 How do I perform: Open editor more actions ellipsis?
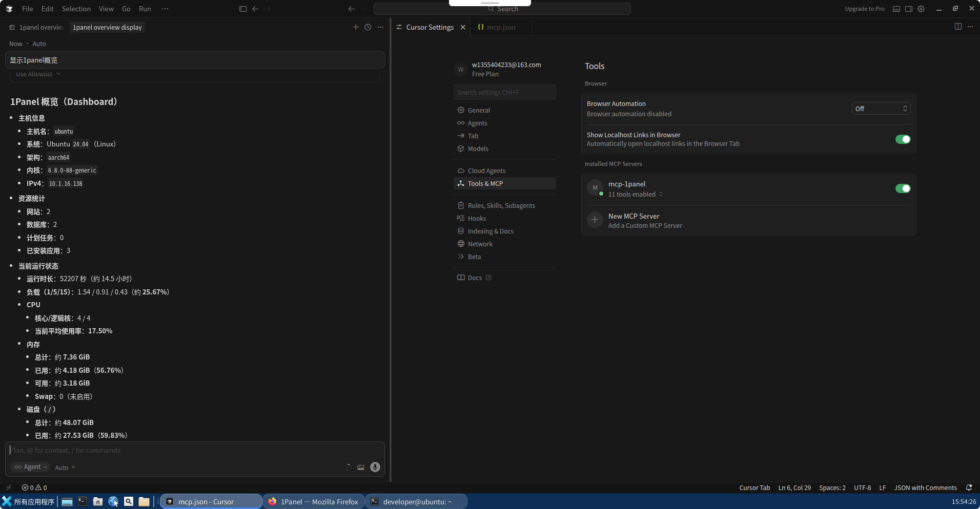pyautogui.click(x=970, y=27)
